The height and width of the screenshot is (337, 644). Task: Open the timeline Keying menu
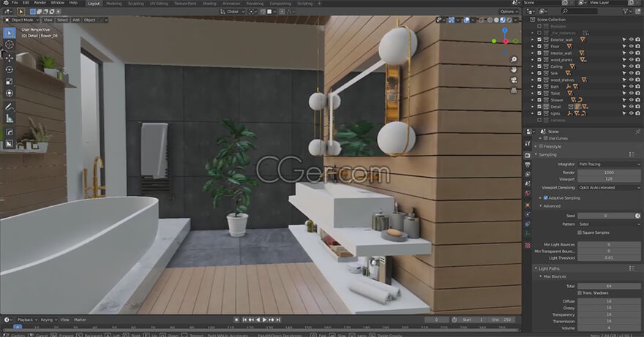pyautogui.click(x=49, y=319)
